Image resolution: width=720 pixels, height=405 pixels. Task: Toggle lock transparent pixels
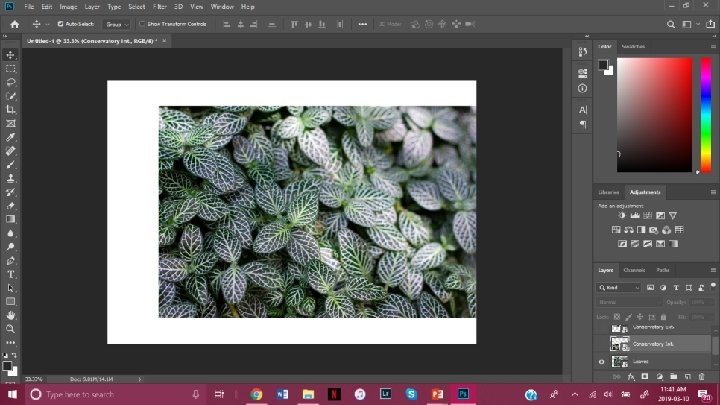click(617, 317)
